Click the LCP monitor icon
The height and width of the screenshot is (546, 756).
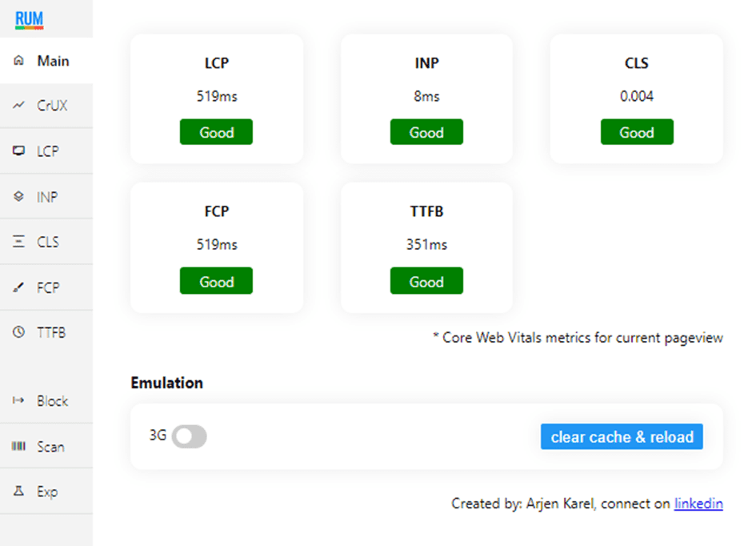pos(19,151)
